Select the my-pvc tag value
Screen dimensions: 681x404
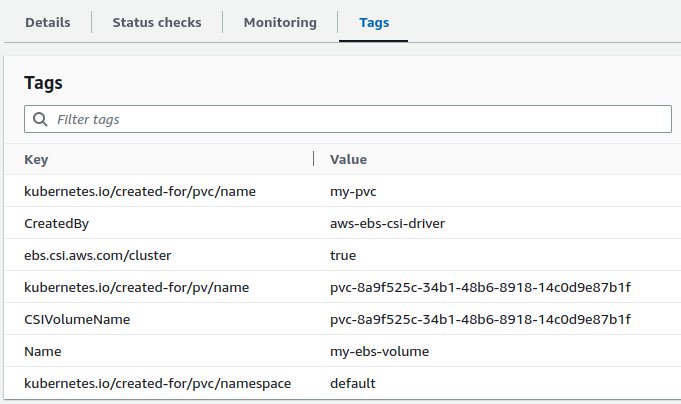click(353, 191)
